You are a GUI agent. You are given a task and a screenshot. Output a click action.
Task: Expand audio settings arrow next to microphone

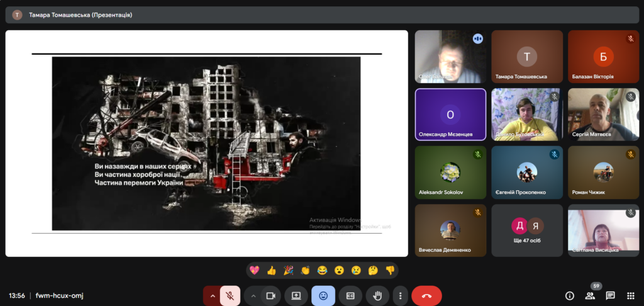(x=213, y=295)
